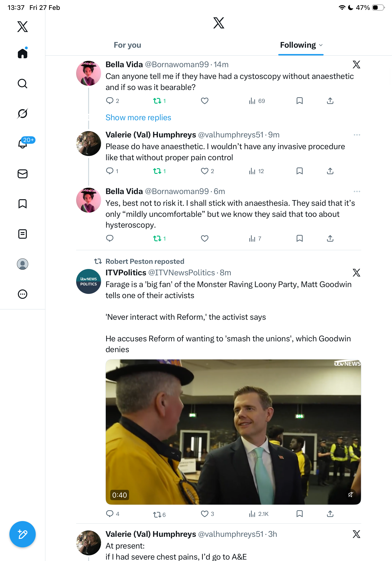
Task: Unmute the ITV News video
Action: [350, 495]
